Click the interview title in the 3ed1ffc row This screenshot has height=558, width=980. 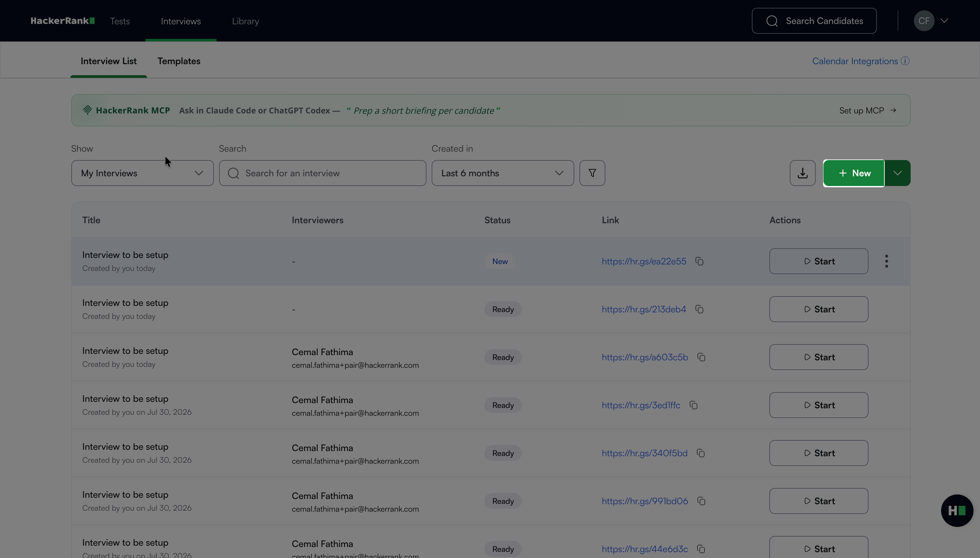pos(125,399)
